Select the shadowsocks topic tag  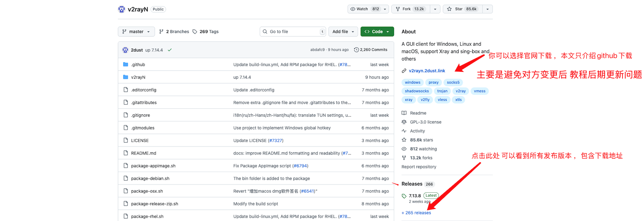(416, 91)
